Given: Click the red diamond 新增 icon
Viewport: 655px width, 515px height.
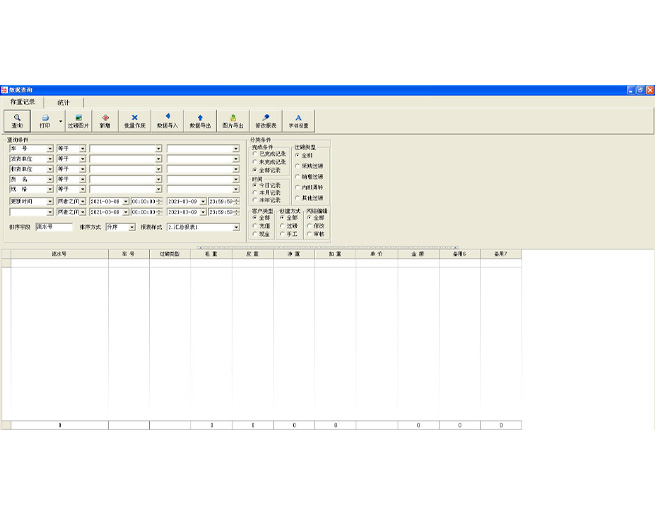Looking at the screenshot, I should [x=105, y=120].
